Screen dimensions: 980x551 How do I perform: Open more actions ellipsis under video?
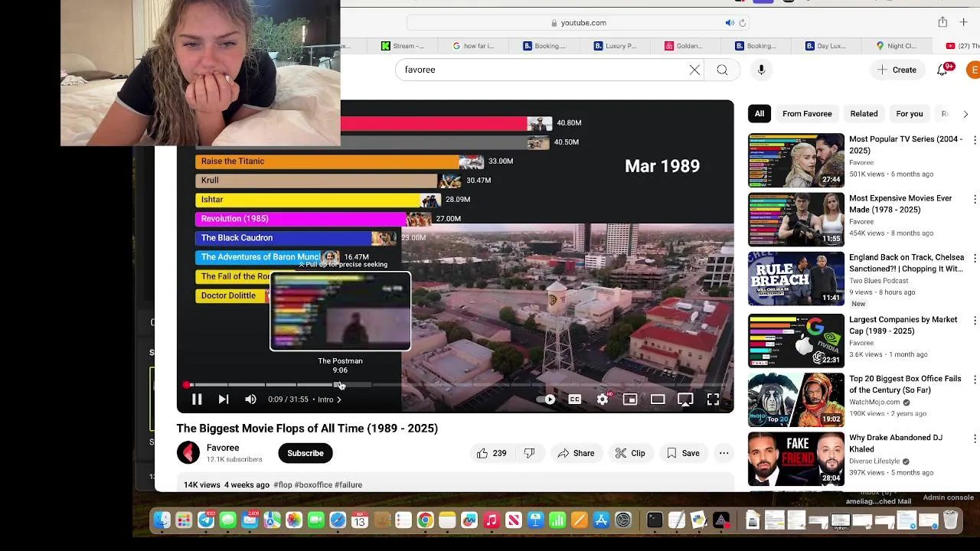[724, 453]
